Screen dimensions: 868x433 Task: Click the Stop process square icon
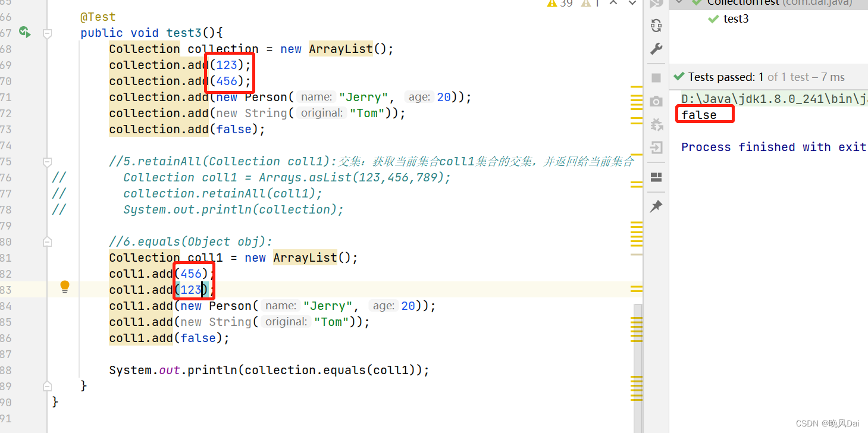[x=656, y=78]
